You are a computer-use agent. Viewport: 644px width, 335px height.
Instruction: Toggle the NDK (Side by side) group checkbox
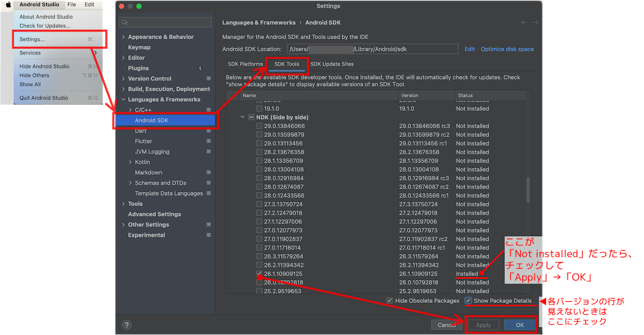[x=252, y=117]
